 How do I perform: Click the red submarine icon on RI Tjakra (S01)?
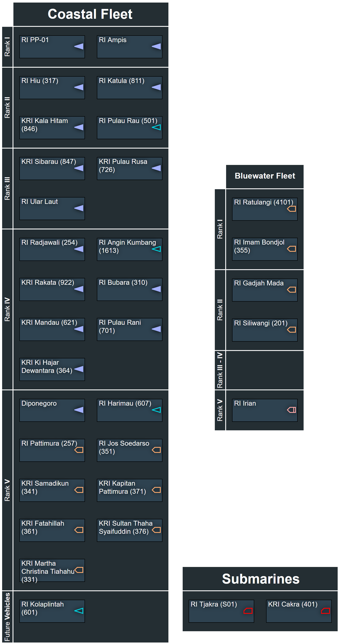pos(248,611)
